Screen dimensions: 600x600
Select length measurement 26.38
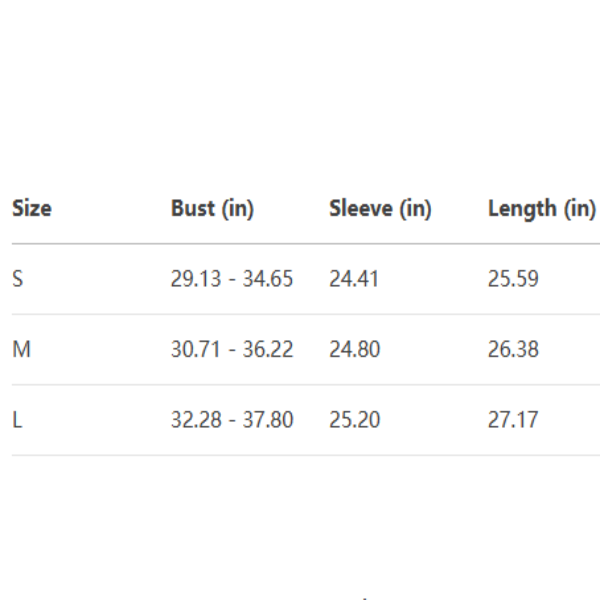(513, 349)
